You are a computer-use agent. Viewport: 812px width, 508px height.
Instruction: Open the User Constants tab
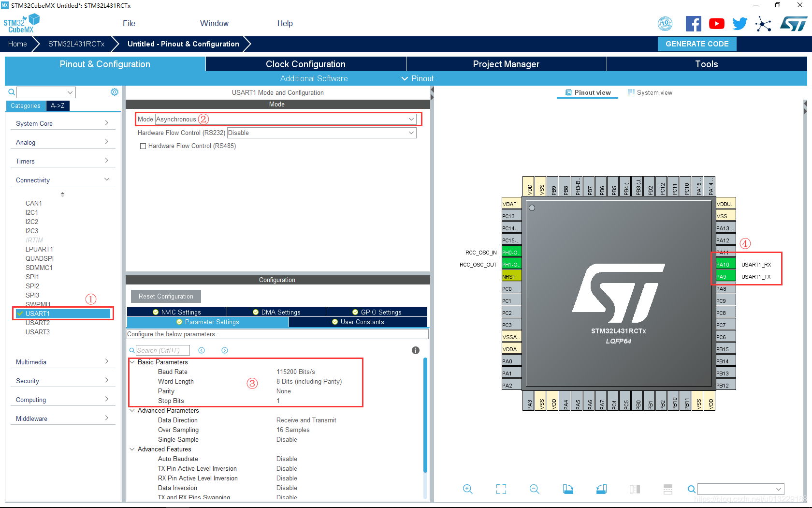click(x=358, y=322)
